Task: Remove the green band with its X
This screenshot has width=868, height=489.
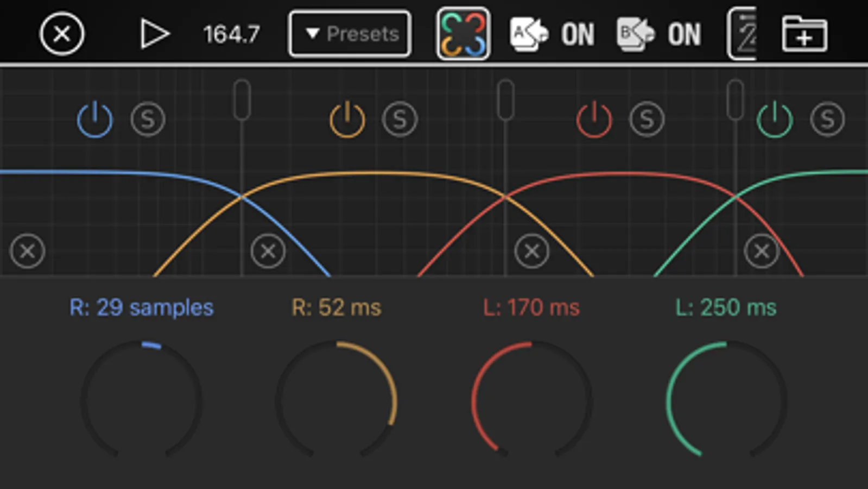Action: [x=762, y=251]
